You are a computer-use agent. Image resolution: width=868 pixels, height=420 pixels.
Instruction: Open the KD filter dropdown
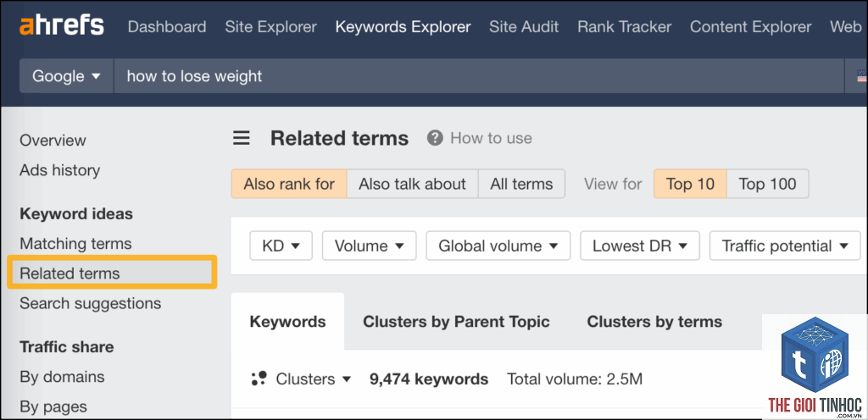(x=281, y=246)
